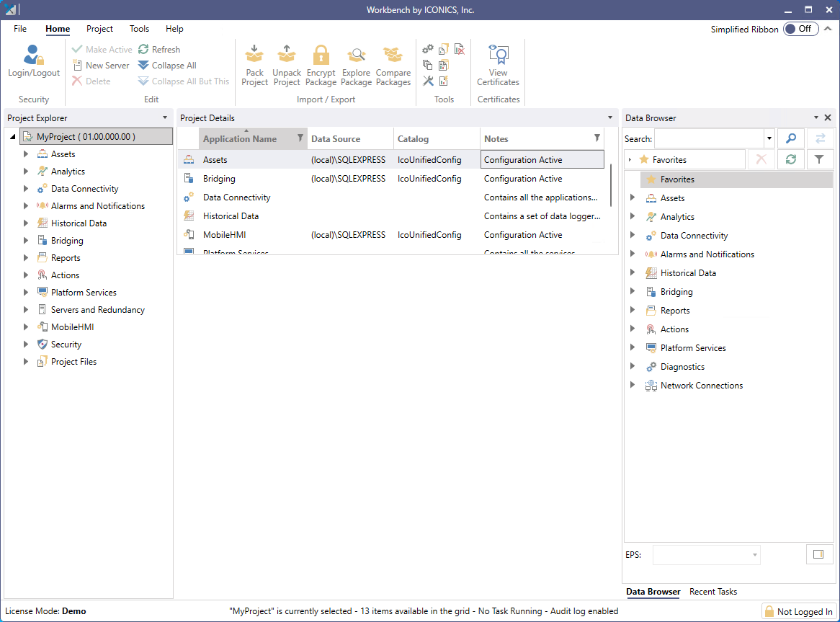Click the Not Logged In lock status
The image size is (840, 622).
pos(799,611)
